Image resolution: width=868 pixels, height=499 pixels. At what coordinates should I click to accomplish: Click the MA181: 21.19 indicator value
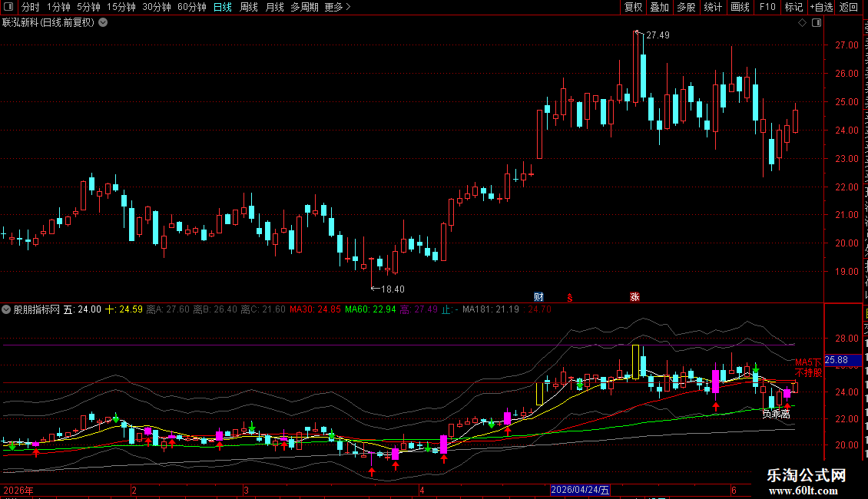(491, 309)
